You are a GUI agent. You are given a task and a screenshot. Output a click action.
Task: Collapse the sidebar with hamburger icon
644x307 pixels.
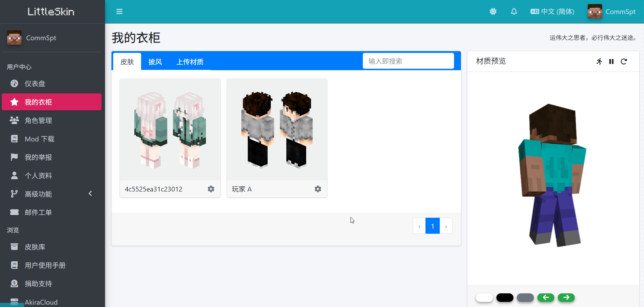(119, 11)
